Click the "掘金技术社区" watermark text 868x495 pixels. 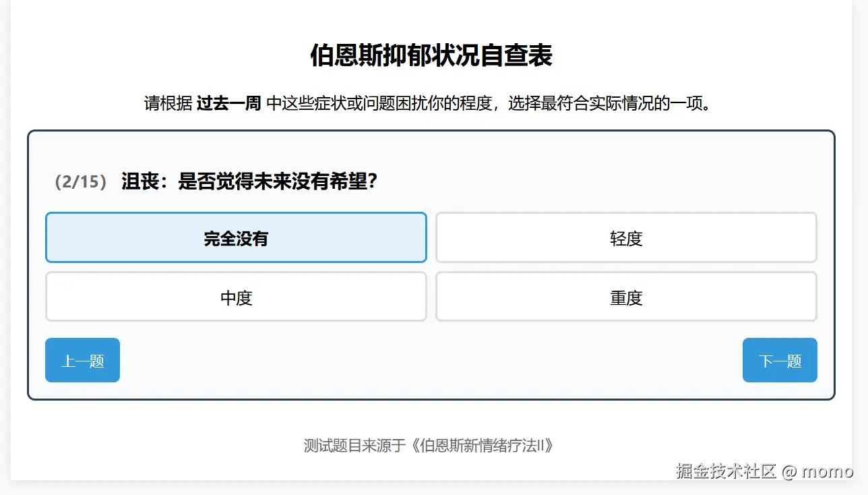pos(726,471)
